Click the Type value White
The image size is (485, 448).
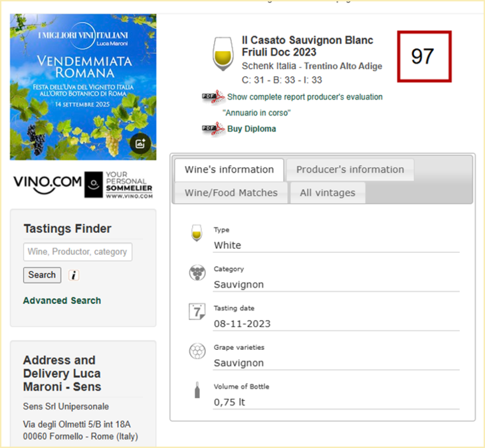tap(227, 246)
